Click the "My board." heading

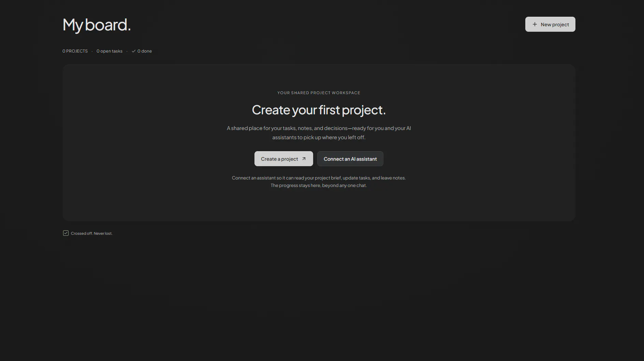pyautogui.click(x=97, y=25)
